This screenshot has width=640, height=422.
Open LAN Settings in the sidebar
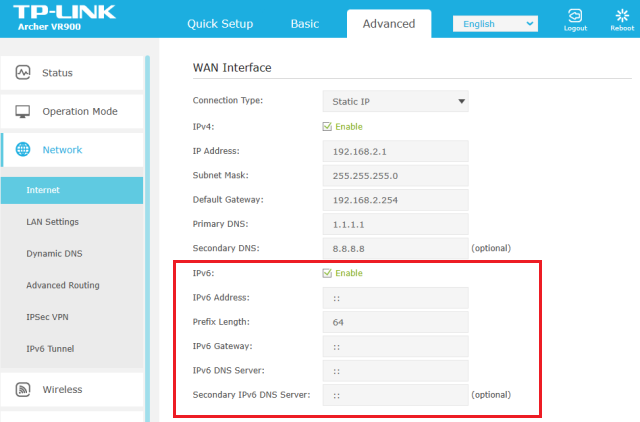(x=52, y=222)
